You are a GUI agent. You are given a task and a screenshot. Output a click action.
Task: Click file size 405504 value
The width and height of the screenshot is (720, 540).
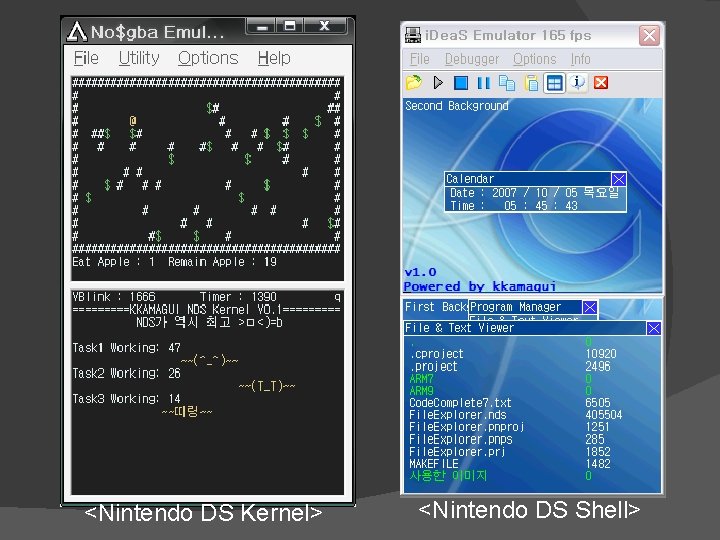click(604, 415)
